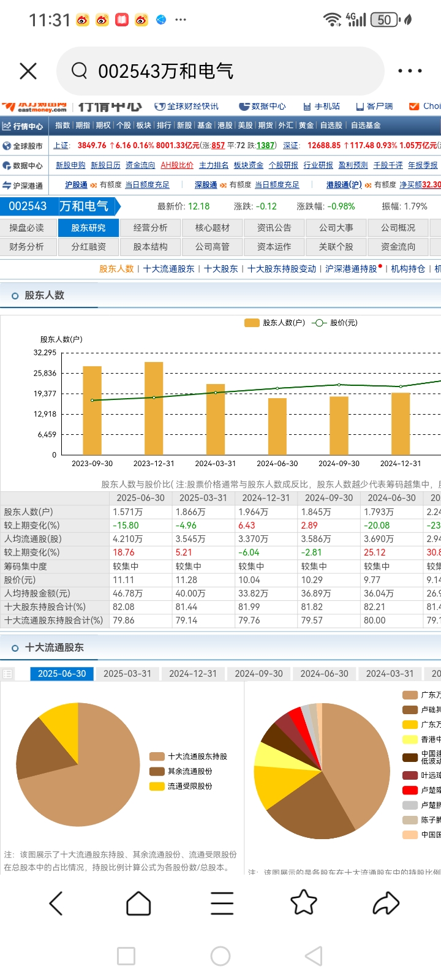Screen dimensions: 441x980
Task: Select the 2025-06-30 date tab
Action: [62, 674]
